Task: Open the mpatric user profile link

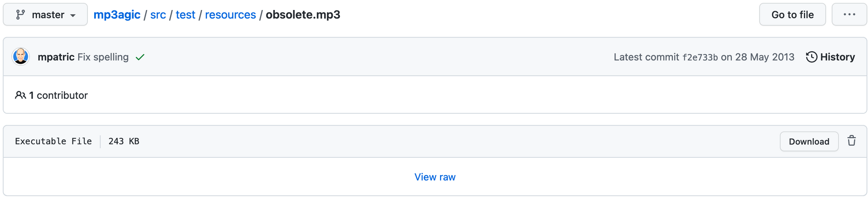Action: [x=56, y=57]
